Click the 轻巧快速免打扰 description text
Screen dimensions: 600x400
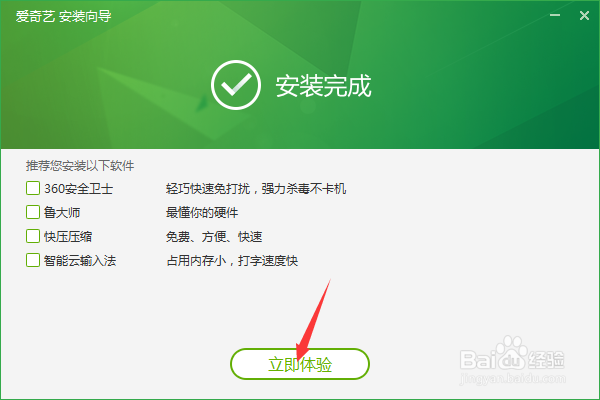click(x=208, y=189)
